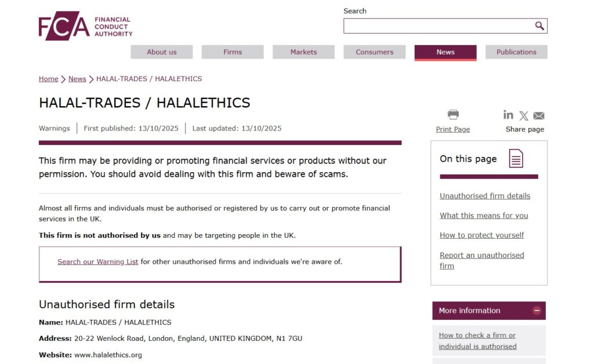
Task: Share page on LinkedIn
Action: pos(508,115)
